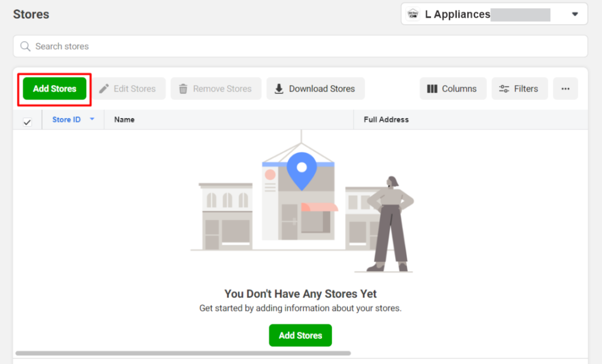Click 'You Don't Have Any Stores Yet' text
Viewport: 602px width, 364px height.
[300, 294]
